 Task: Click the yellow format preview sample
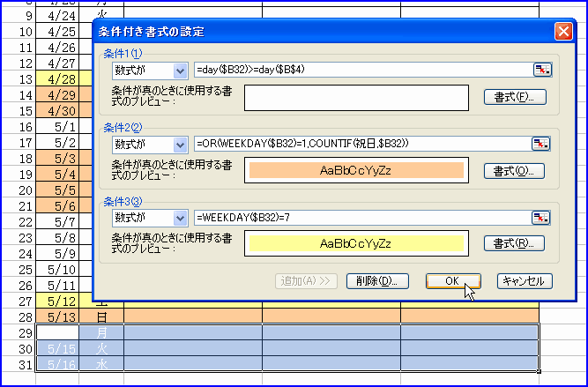point(356,244)
